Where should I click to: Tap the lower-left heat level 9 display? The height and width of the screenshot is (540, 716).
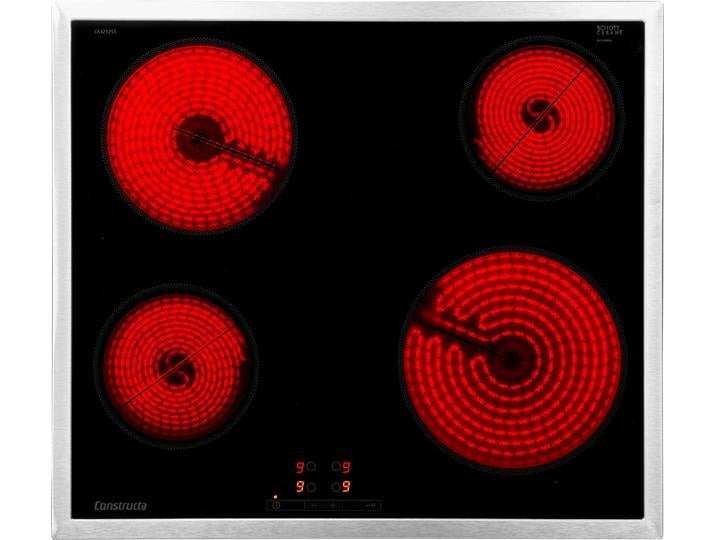point(300,487)
